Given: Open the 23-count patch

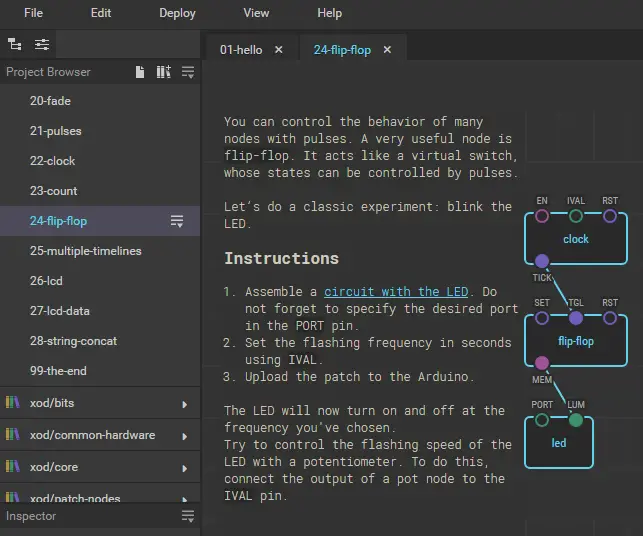Looking at the screenshot, I should tap(100, 191).
